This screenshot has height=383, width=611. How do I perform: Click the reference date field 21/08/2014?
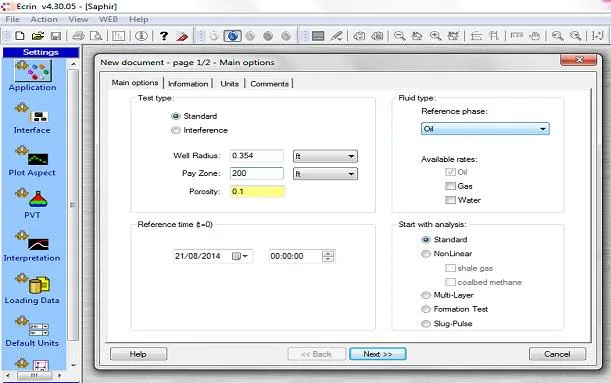pos(213,256)
